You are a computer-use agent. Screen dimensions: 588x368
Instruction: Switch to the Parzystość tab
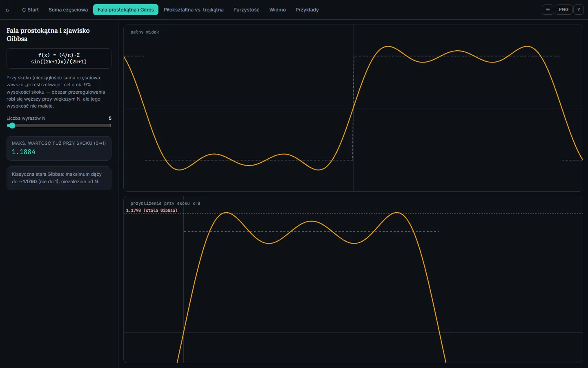(246, 10)
